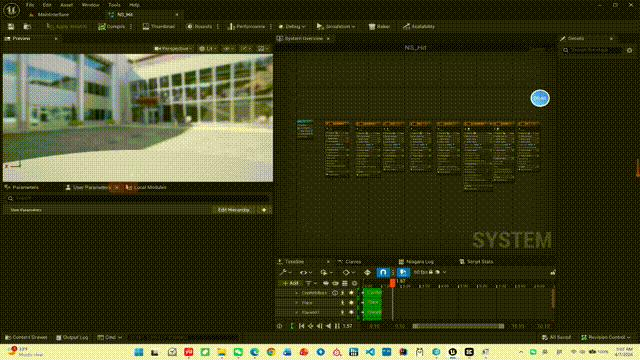Click the red timeline playhead marker

point(392,282)
